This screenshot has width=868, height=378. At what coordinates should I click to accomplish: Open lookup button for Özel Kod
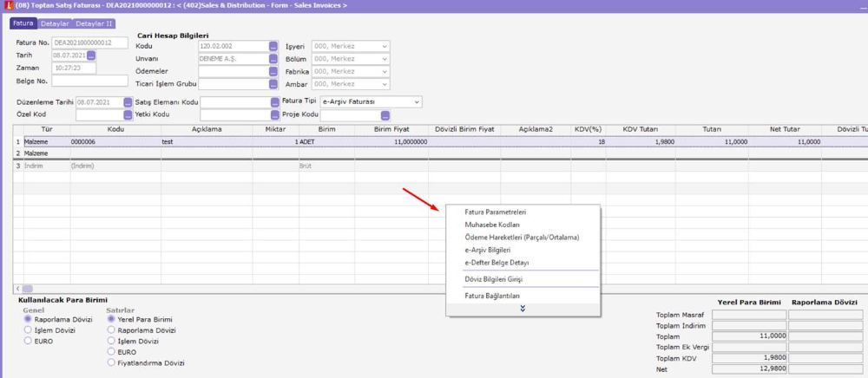pyautogui.click(x=128, y=115)
